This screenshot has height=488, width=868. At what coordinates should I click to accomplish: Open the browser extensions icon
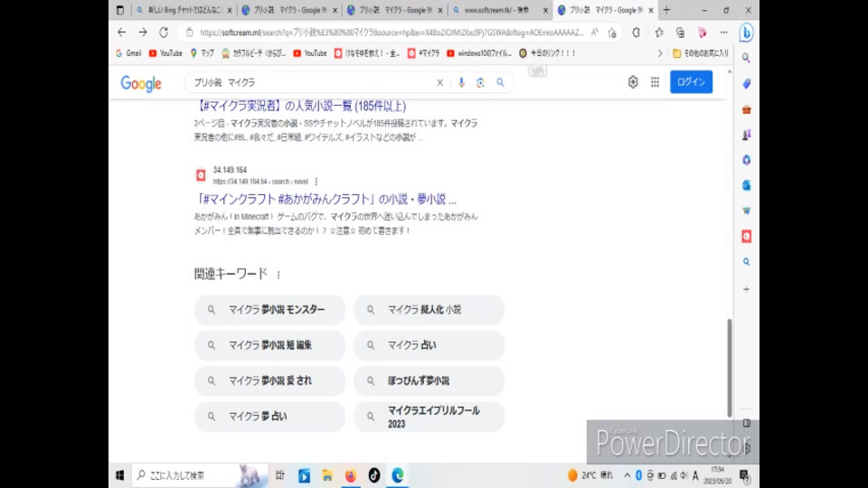pos(636,33)
